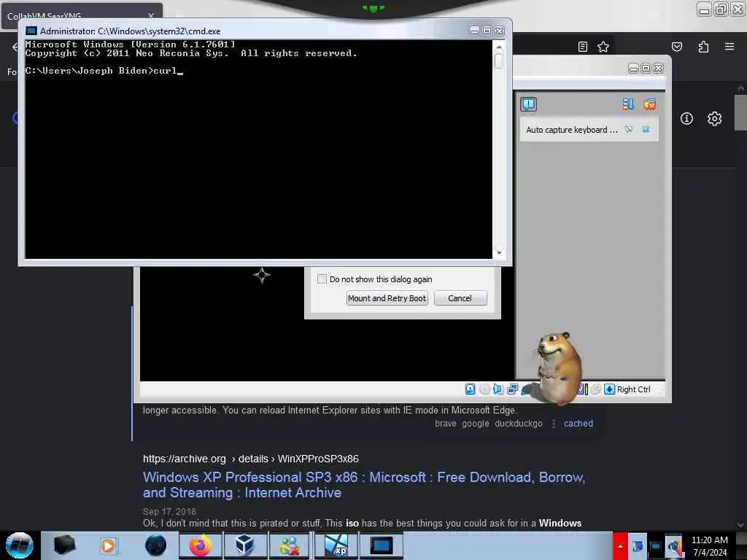Screen dimensions: 747x560
Task: Click VirtualBox notification settings icon
Action: point(628,104)
